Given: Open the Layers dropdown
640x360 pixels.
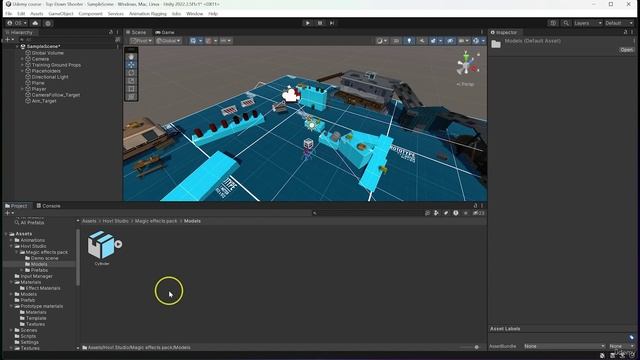Looking at the screenshot, I should point(587,23).
